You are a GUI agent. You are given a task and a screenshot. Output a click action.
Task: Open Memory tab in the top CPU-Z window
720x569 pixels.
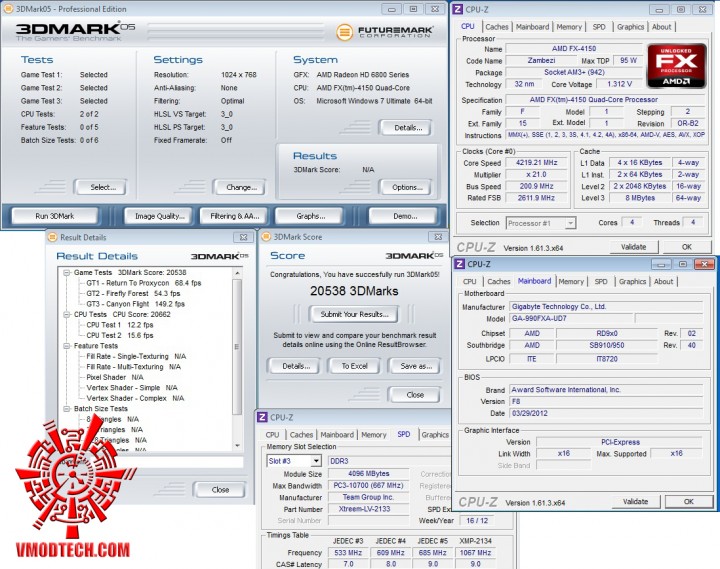click(569, 27)
